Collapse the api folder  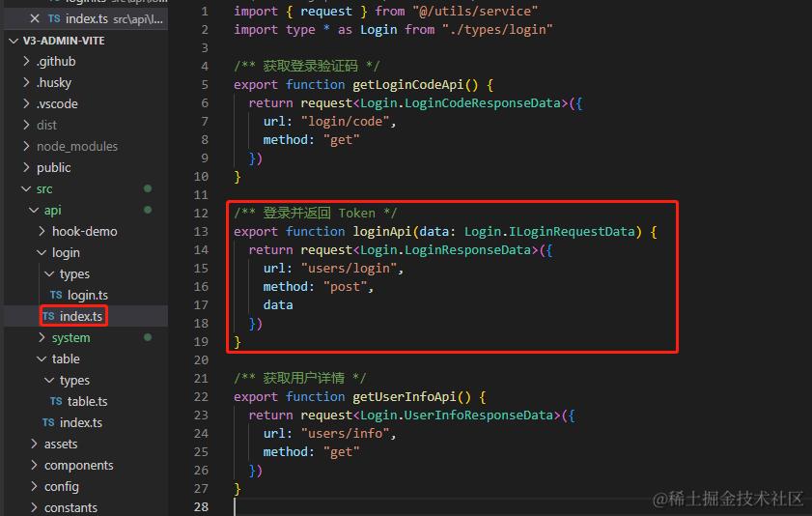click(x=34, y=210)
